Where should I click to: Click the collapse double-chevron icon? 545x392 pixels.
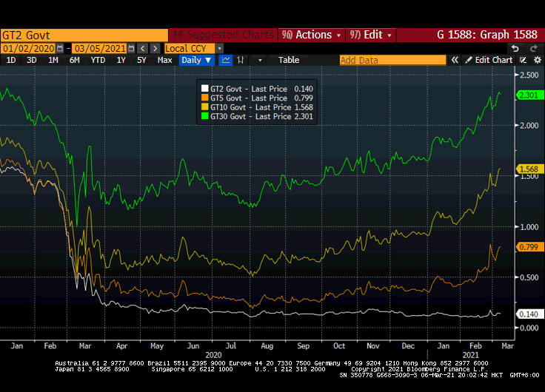[x=454, y=60]
